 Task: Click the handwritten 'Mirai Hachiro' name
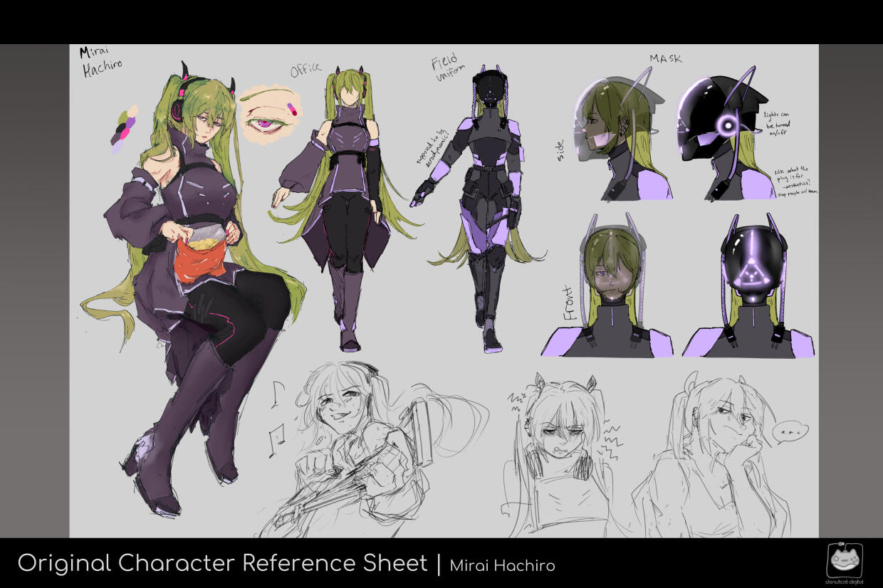(100, 61)
